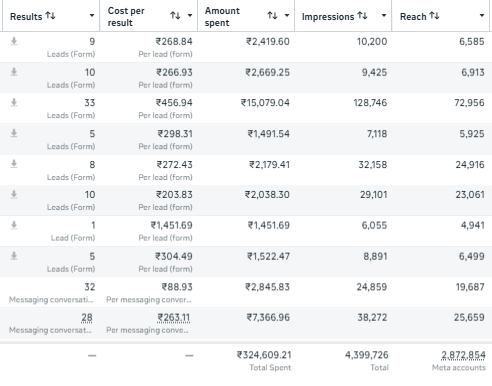Click the Impressions header label
The height and width of the screenshot is (386, 492).
point(328,17)
